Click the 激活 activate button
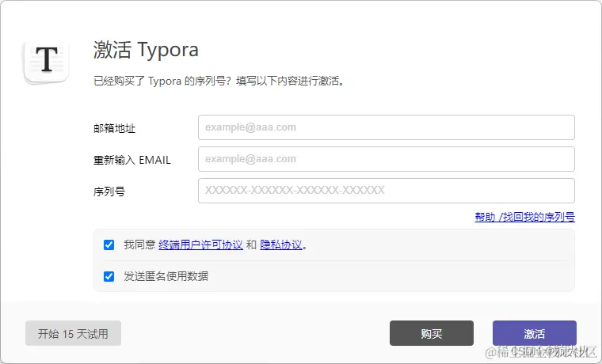The width and height of the screenshot is (602, 364). [x=535, y=333]
